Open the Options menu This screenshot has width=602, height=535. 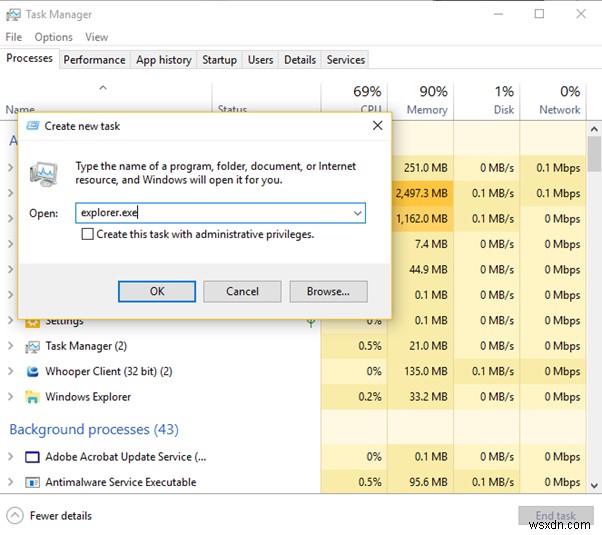pos(53,37)
